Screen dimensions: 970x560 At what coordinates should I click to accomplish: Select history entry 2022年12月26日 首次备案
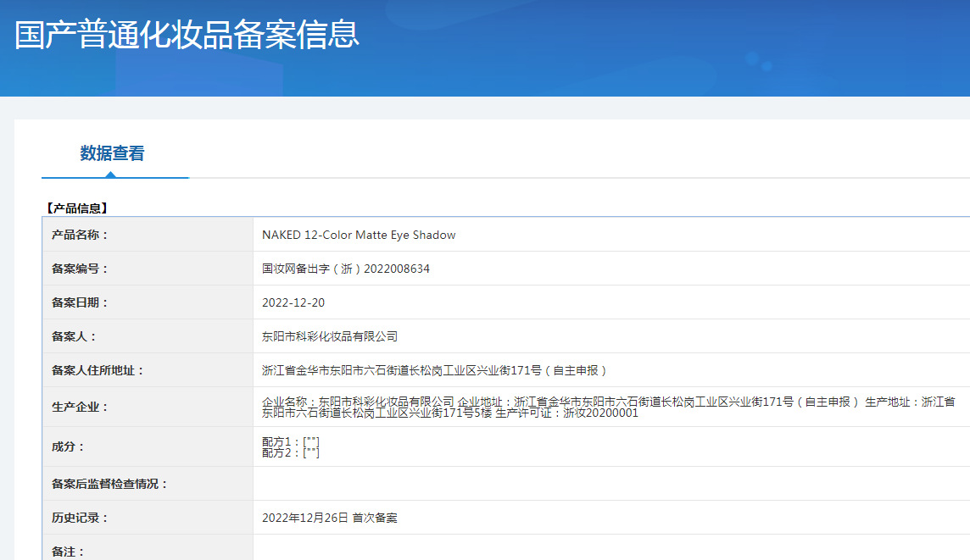pos(330,518)
